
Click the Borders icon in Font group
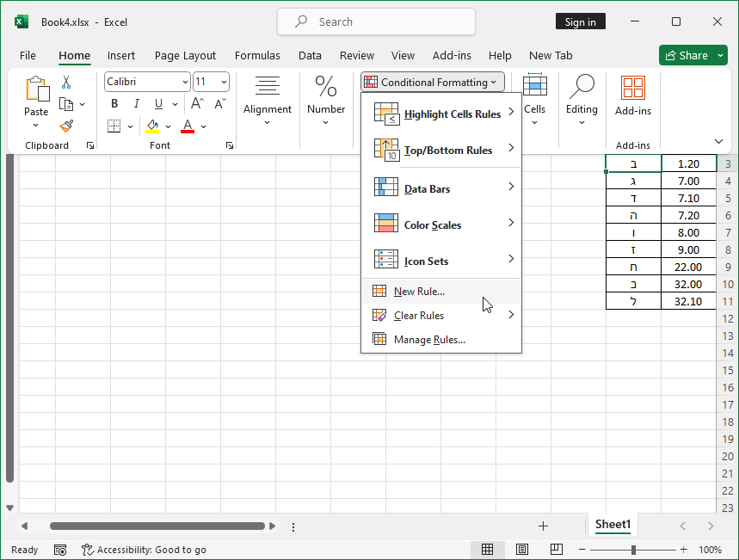pyautogui.click(x=114, y=126)
